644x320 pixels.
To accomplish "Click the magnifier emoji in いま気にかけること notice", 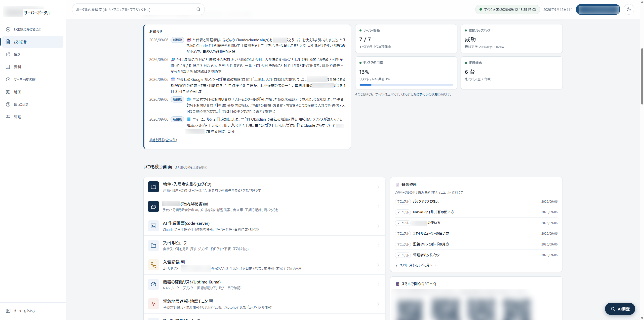I will pyautogui.click(x=173, y=59).
